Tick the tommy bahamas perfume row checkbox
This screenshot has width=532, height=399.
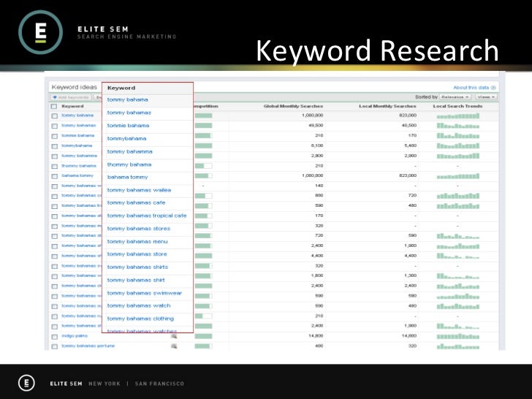(54, 346)
